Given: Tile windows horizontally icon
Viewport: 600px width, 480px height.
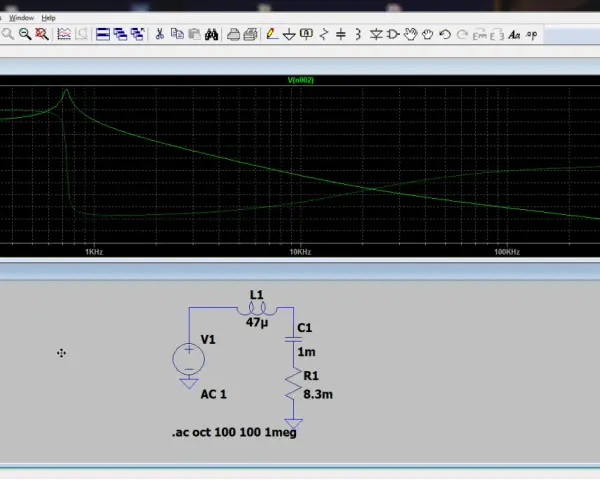Looking at the screenshot, I should click(x=103, y=34).
